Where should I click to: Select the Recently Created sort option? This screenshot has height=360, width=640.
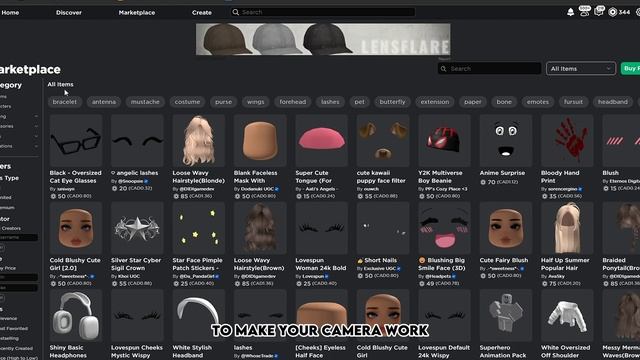(16, 348)
